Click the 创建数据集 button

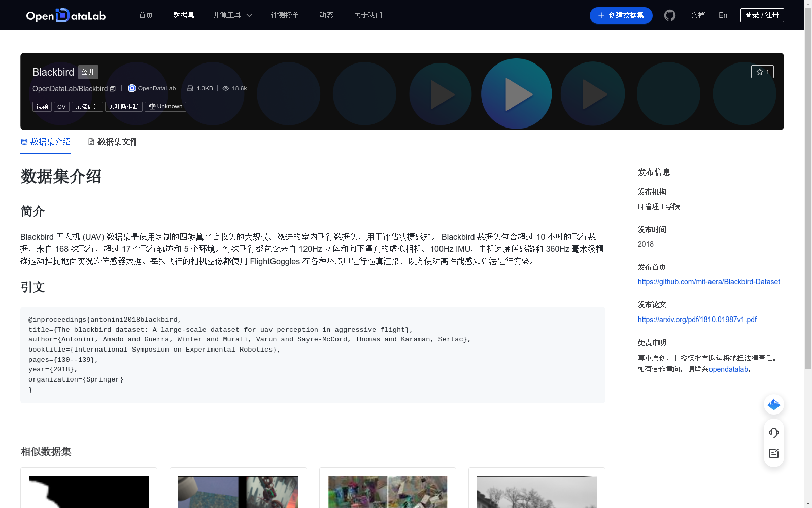coord(621,15)
